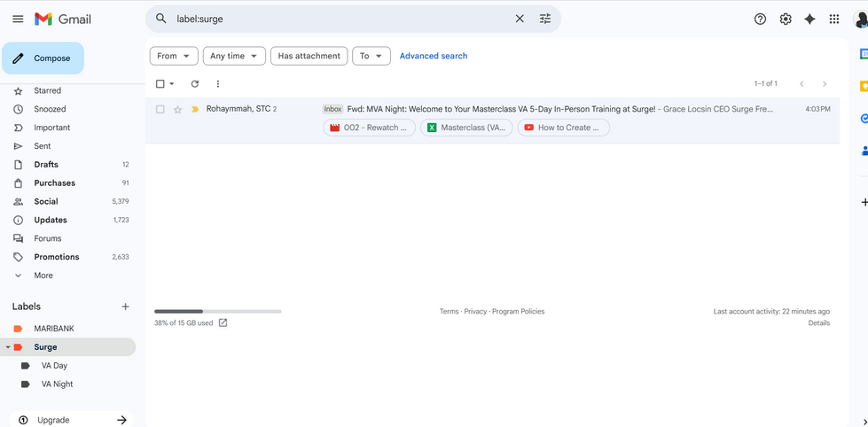Click the Gmail logo
Image resolution: width=868 pixels, height=427 pixels.
tap(63, 19)
